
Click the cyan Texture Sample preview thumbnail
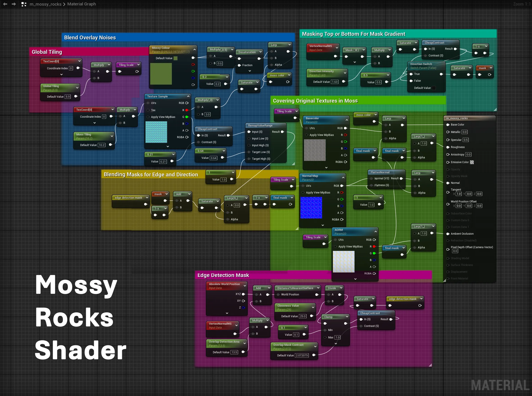click(156, 132)
